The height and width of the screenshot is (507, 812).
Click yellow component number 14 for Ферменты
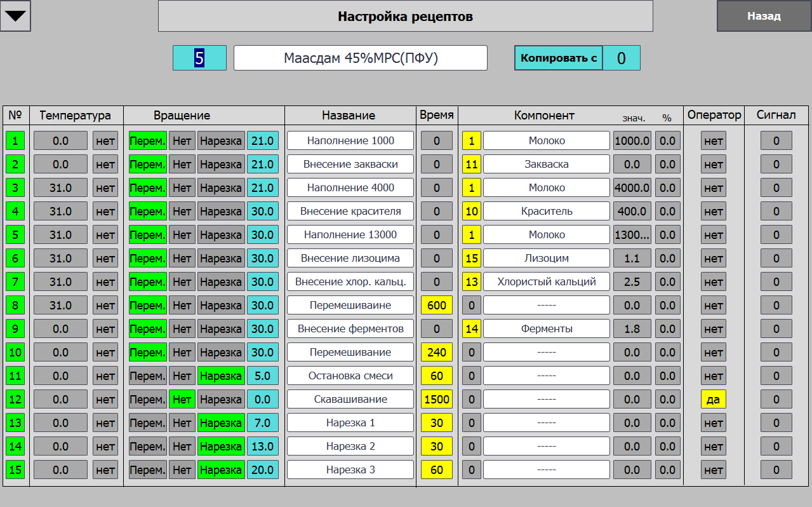[471, 329]
